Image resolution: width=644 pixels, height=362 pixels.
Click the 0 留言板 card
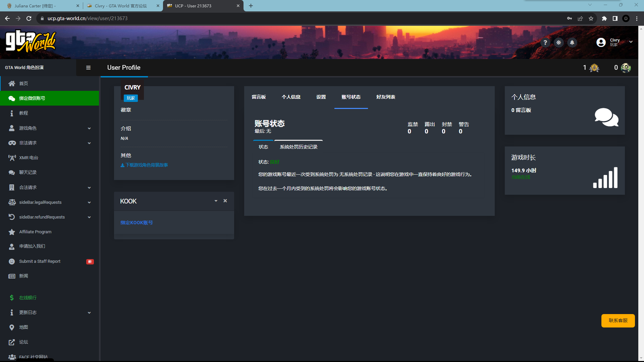[565, 111]
